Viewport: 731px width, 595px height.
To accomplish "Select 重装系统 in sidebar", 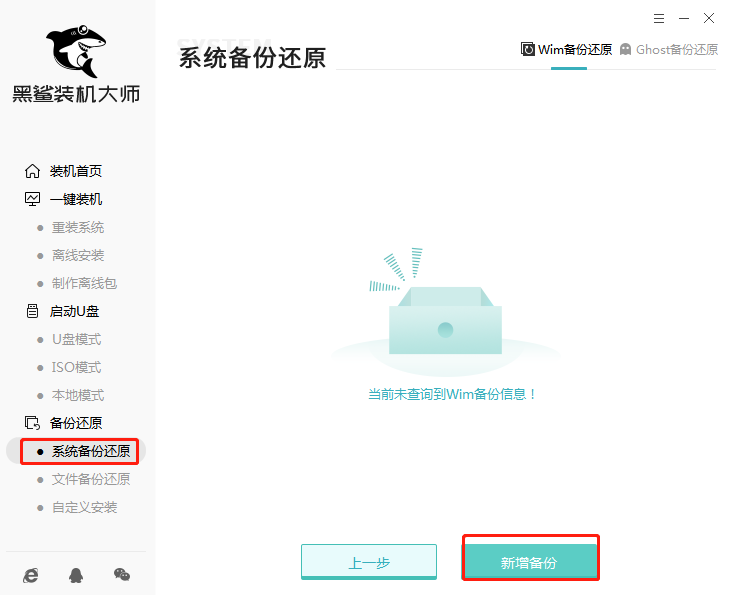I will [78, 228].
